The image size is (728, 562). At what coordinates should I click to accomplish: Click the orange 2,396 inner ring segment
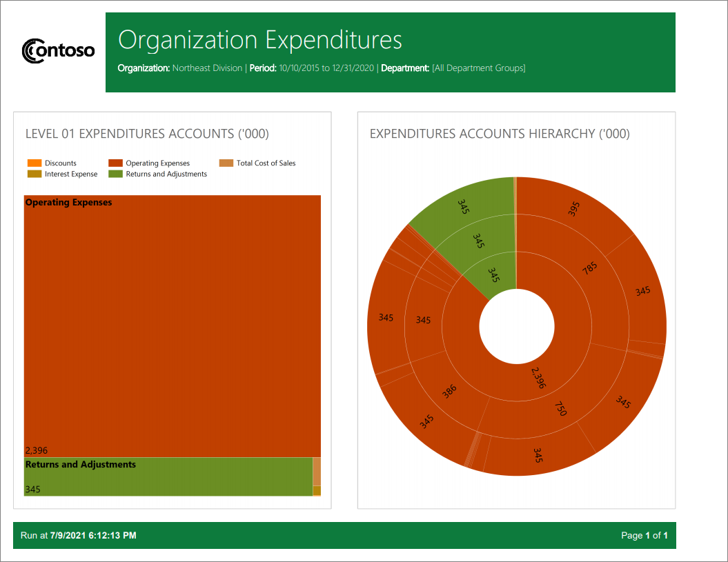[537, 378]
